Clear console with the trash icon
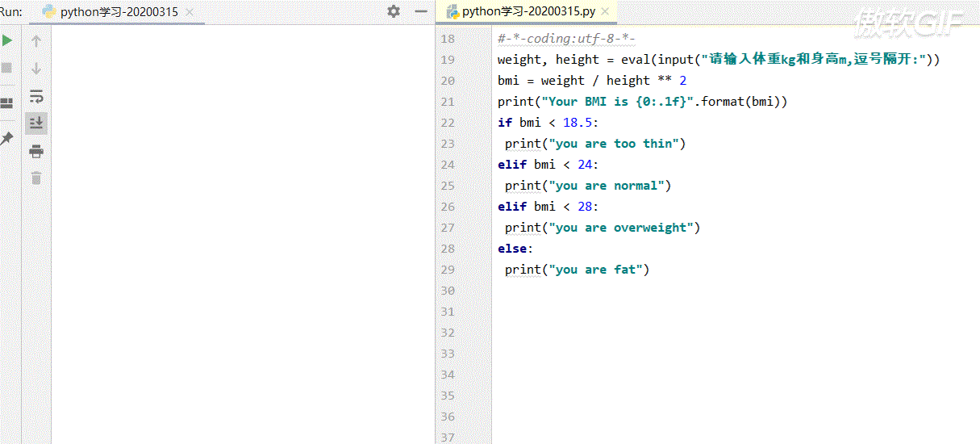Screen dimensions: 980x444 pos(36,178)
